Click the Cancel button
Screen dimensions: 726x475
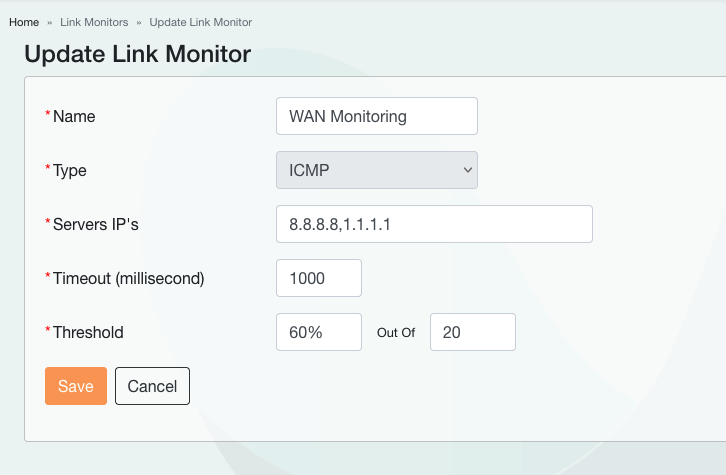[x=152, y=386]
